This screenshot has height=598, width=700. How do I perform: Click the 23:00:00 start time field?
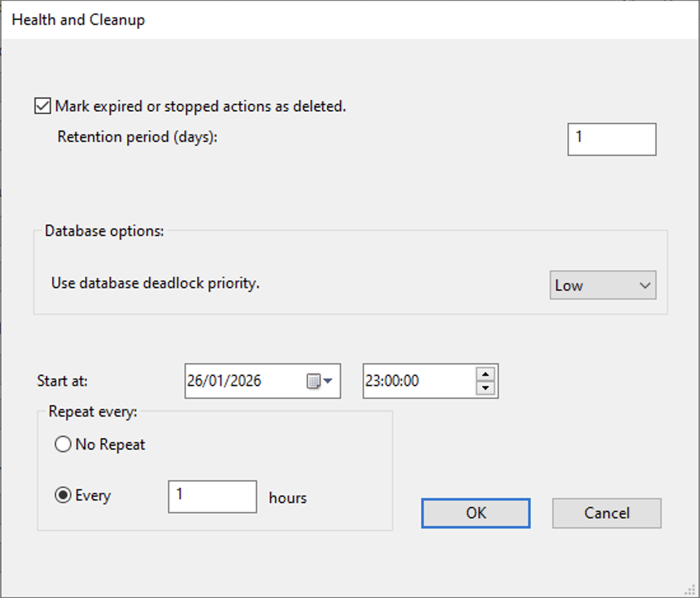coord(417,381)
